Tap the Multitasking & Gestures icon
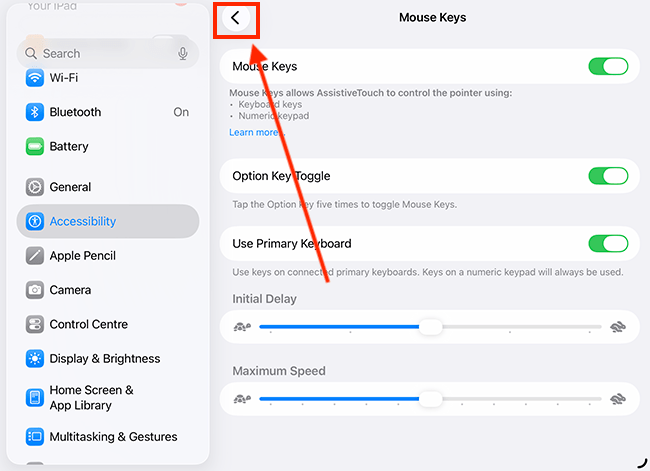The image size is (650, 471). pos(35,437)
